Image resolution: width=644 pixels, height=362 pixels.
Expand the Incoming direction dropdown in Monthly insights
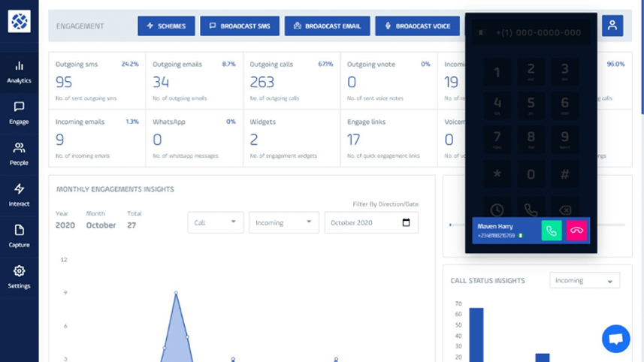(x=284, y=222)
